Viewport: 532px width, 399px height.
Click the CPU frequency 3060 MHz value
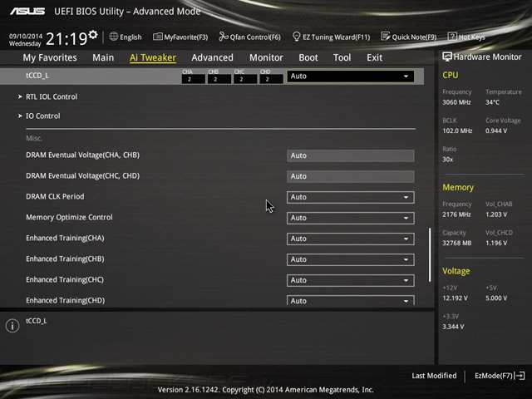[x=456, y=102]
